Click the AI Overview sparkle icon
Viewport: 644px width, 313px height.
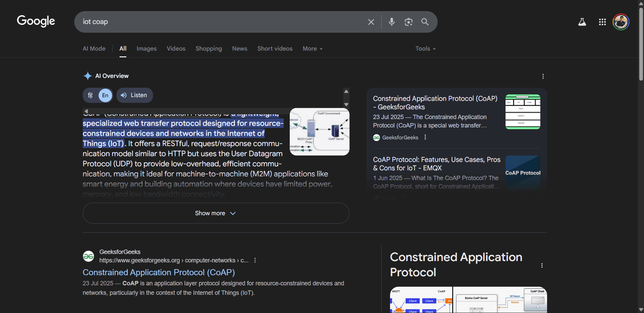tap(87, 76)
